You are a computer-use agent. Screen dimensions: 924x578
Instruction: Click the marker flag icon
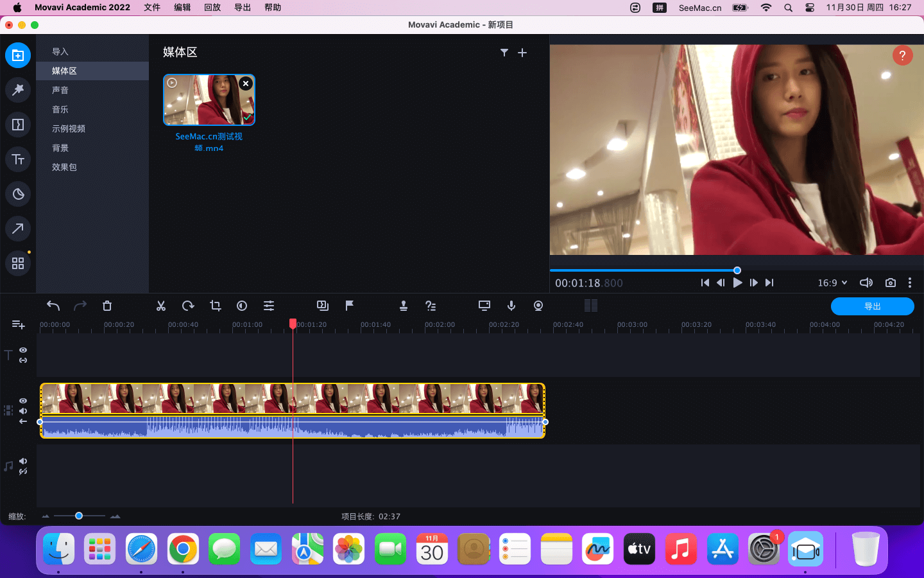350,306
